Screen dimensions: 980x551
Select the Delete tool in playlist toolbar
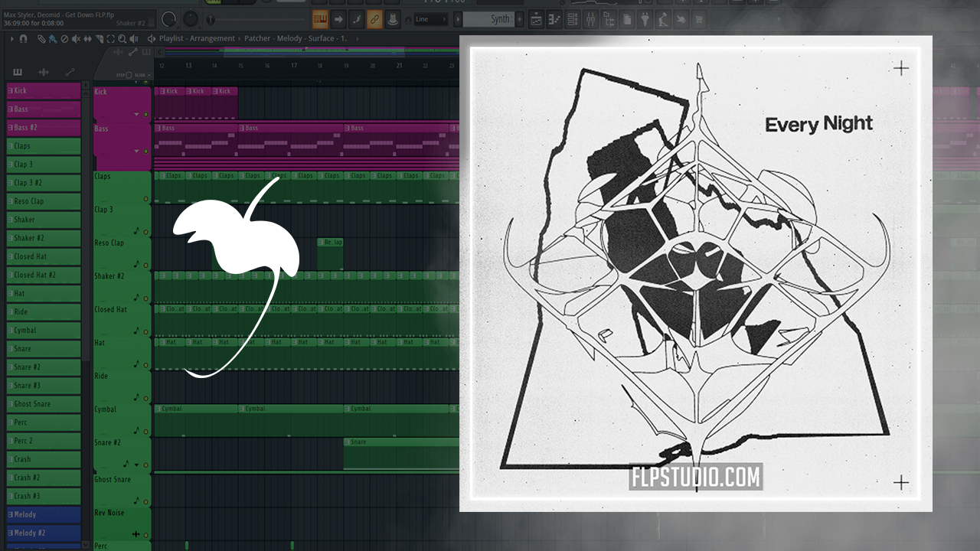(x=64, y=39)
